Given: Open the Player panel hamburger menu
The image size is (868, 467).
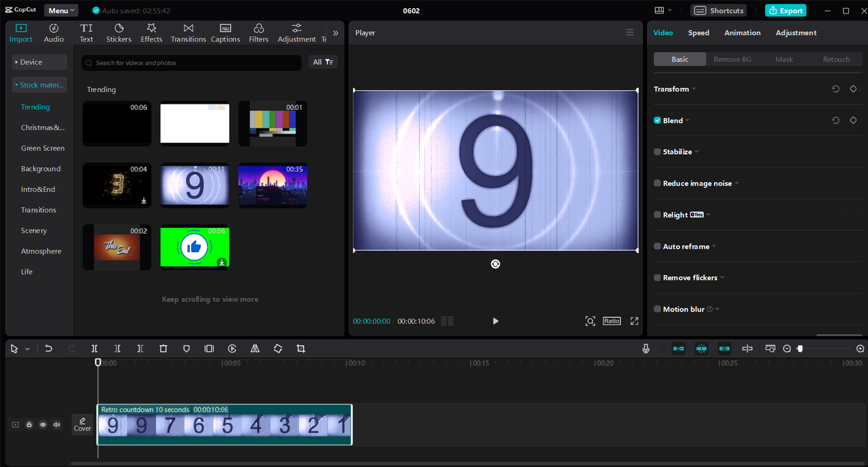Looking at the screenshot, I should coord(630,33).
